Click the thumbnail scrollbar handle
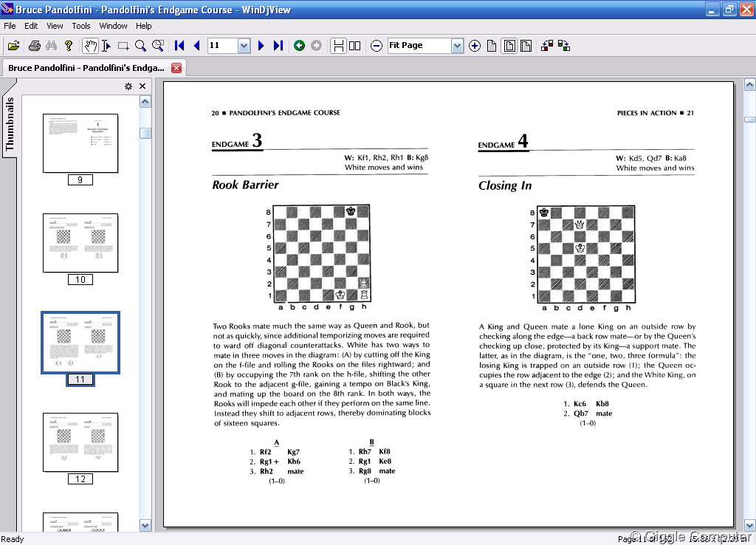The height and width of the screenshot is (545, 756). pos(145,133)
